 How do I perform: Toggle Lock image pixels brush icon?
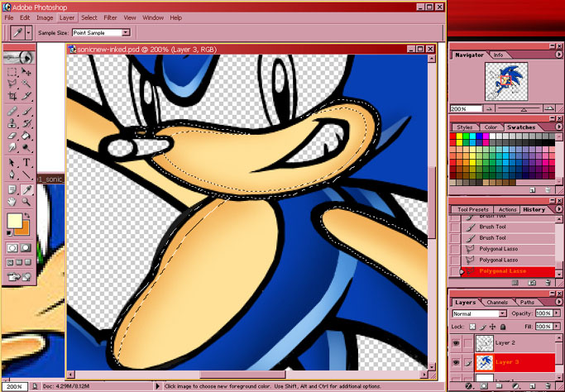[483, 327]
